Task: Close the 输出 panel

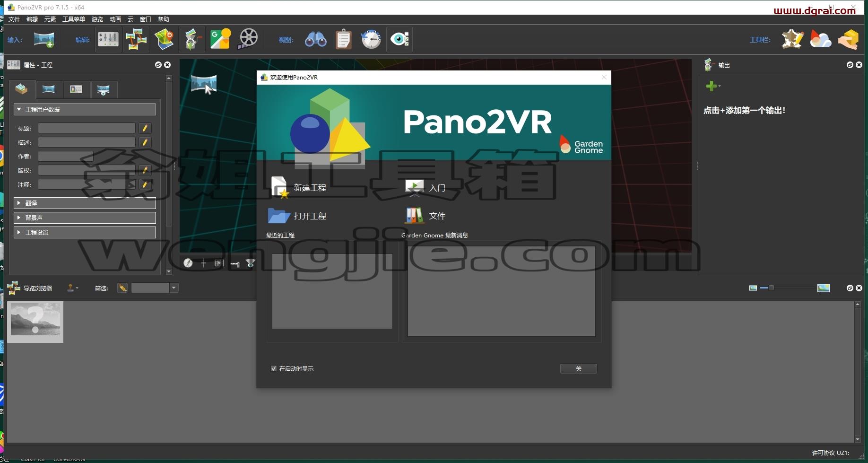Action: [859, 65]
